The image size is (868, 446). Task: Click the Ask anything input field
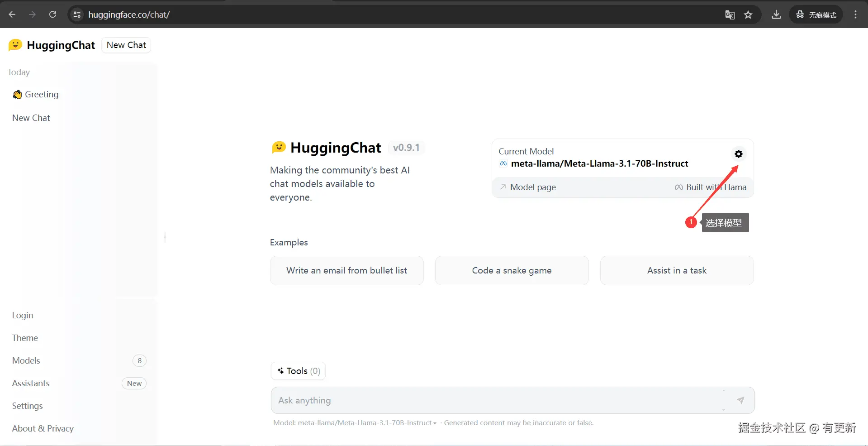[498, 400]
